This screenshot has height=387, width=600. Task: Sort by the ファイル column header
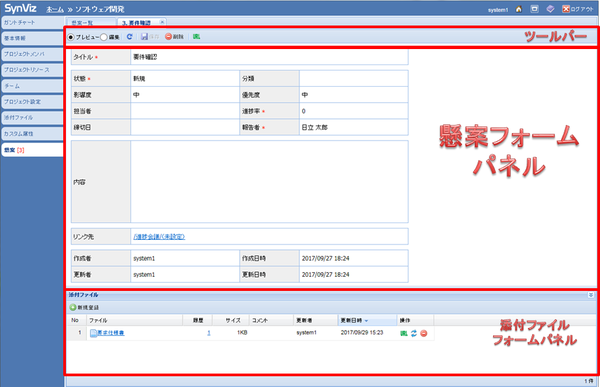pyautogui.click(x=134, y=320)
